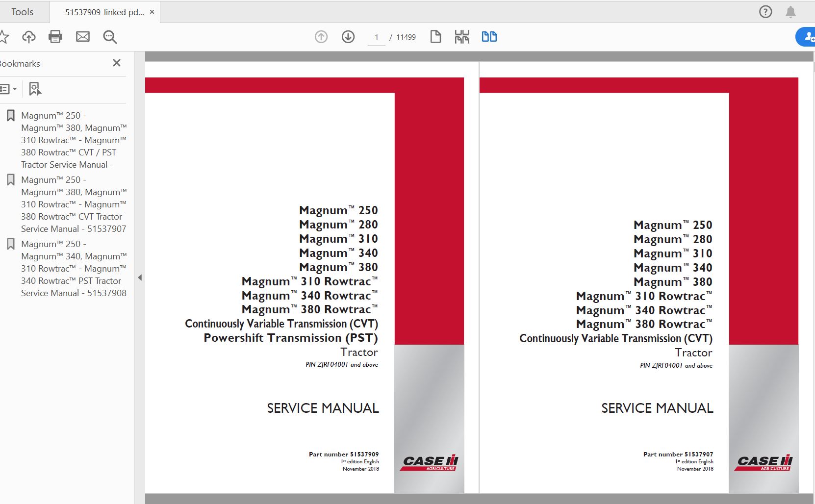Go to next page arrow
This screenshot has height=504, width=815.
tap(348, 37)
